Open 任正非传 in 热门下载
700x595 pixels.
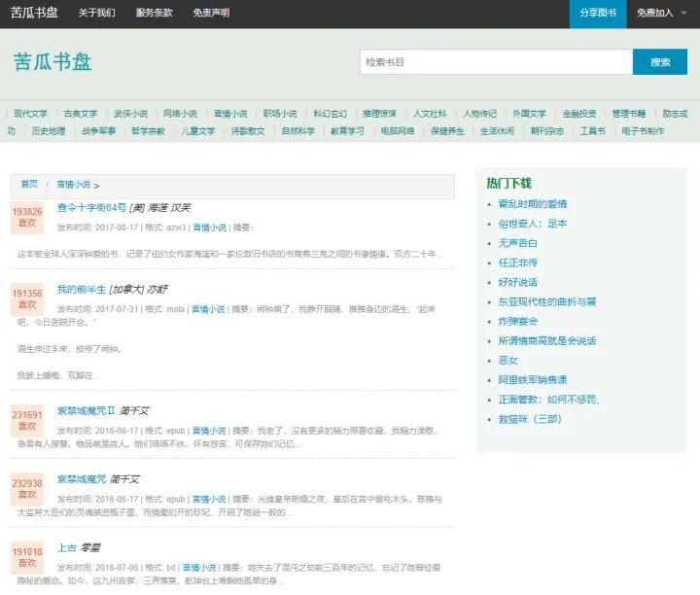click(518, 262)
